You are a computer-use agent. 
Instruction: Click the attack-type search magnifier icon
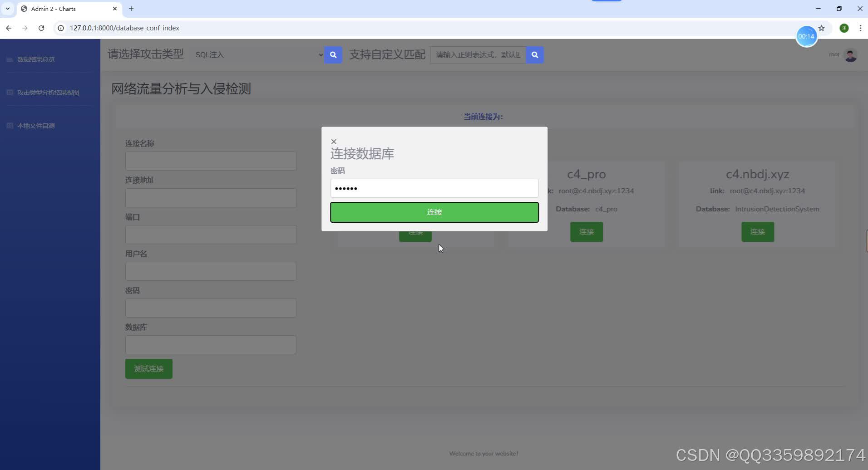click(x=333, y=54)
